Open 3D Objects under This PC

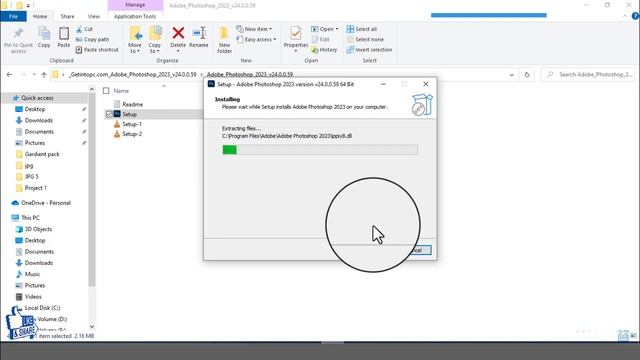tap(34, 229)
